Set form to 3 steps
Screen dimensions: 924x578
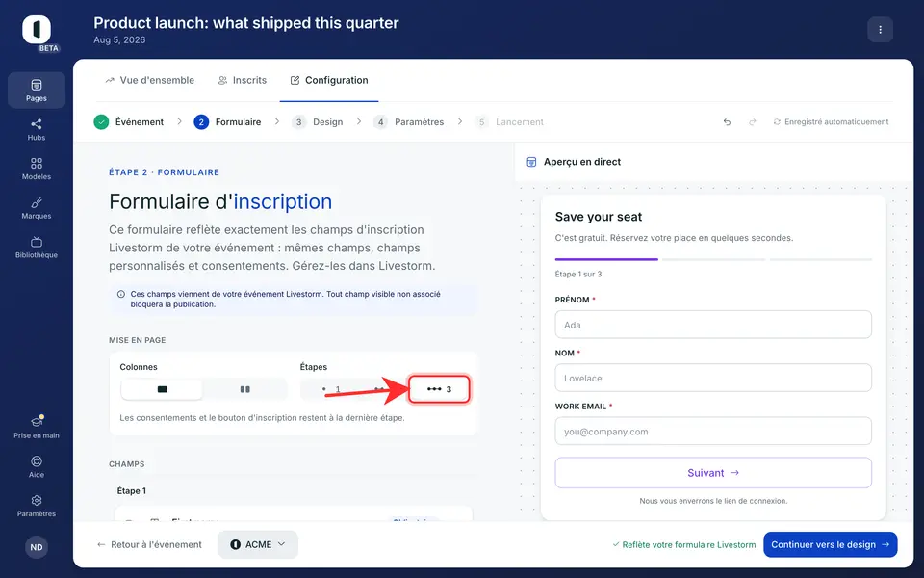tap(439, 389)
